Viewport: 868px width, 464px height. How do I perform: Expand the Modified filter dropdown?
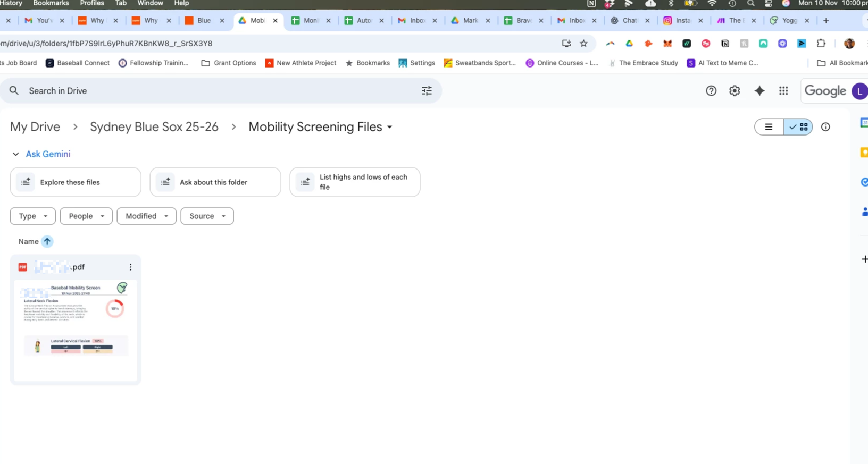(146, 216)
